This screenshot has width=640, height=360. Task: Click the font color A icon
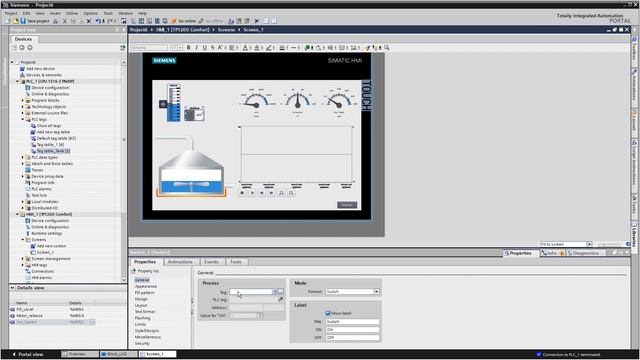pyautogui.click(x=245, y=48)
